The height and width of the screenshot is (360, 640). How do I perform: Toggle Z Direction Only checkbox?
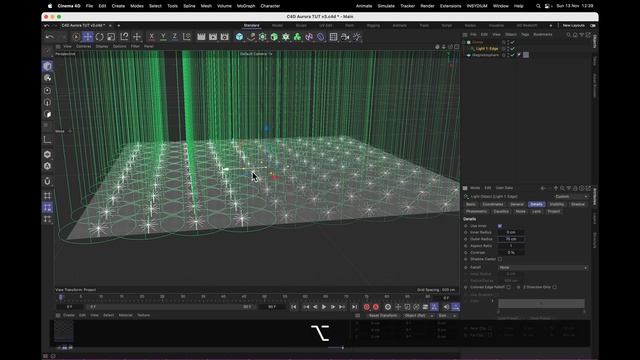pos(554,287)
